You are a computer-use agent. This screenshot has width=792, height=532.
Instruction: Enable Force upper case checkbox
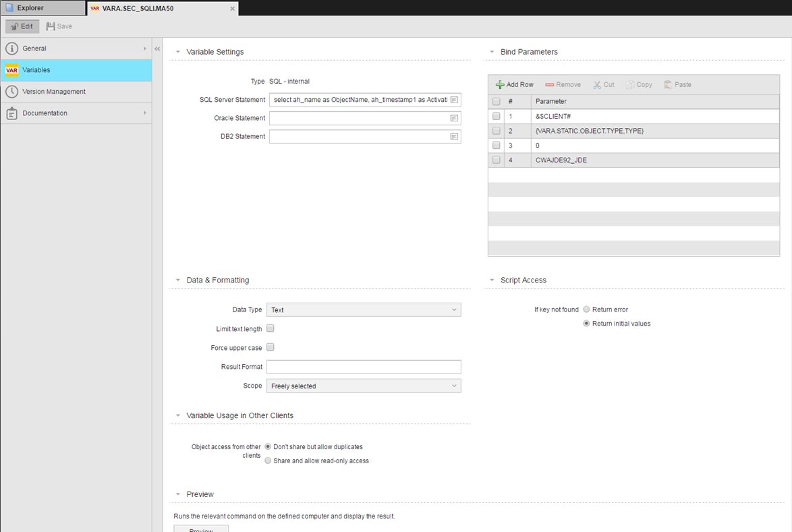[x=271, y=348]
